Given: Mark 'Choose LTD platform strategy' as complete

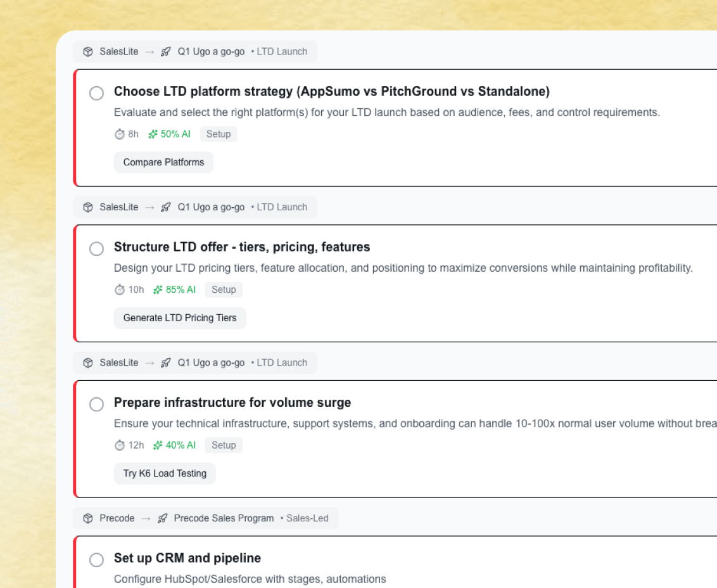Looking at the screenshot, I should pos(96,93).
